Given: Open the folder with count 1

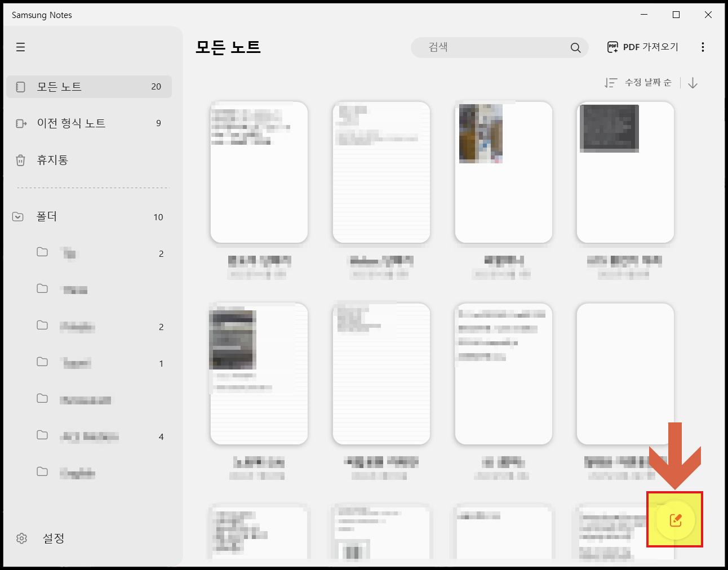Looking at the screenshot, I should click(101, 363).
